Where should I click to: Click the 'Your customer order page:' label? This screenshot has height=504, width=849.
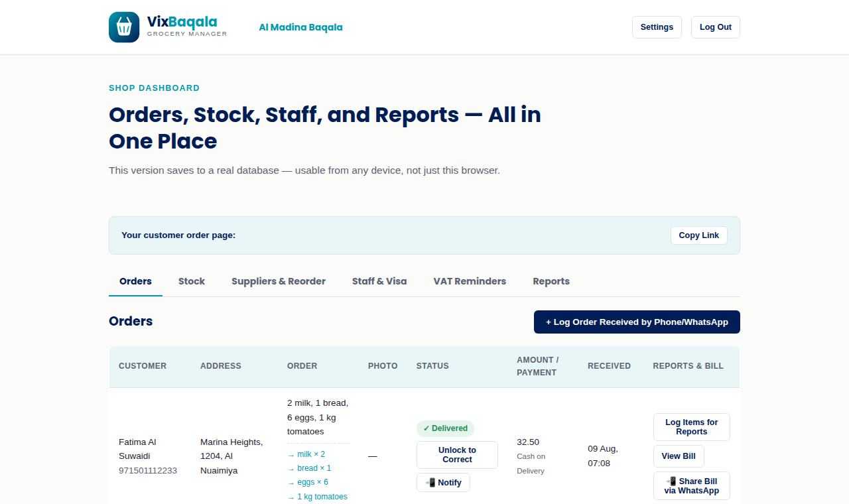coord(178,235)
